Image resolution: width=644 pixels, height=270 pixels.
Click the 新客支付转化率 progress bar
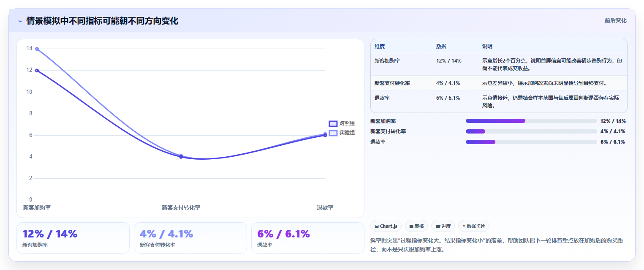point(531,131)
